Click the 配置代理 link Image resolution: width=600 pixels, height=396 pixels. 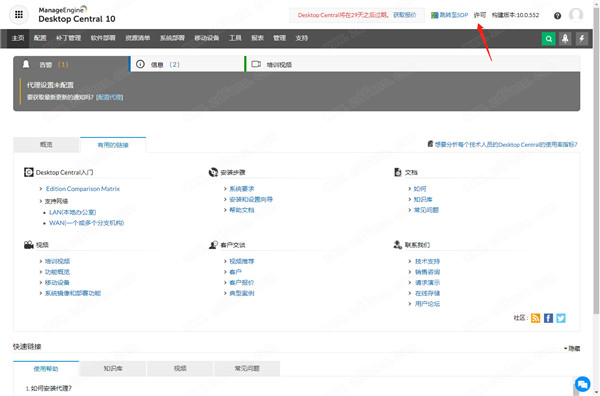109,97
